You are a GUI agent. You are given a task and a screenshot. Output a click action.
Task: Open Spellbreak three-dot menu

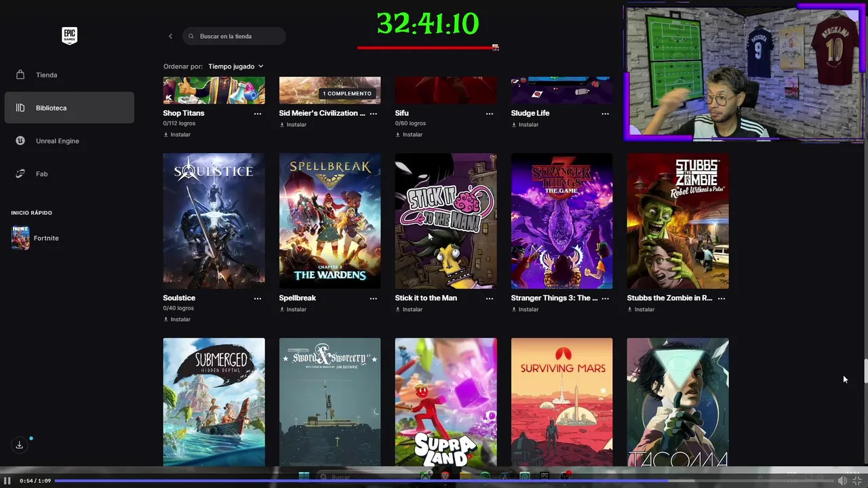pyautogui.click(x=374, y=298)
